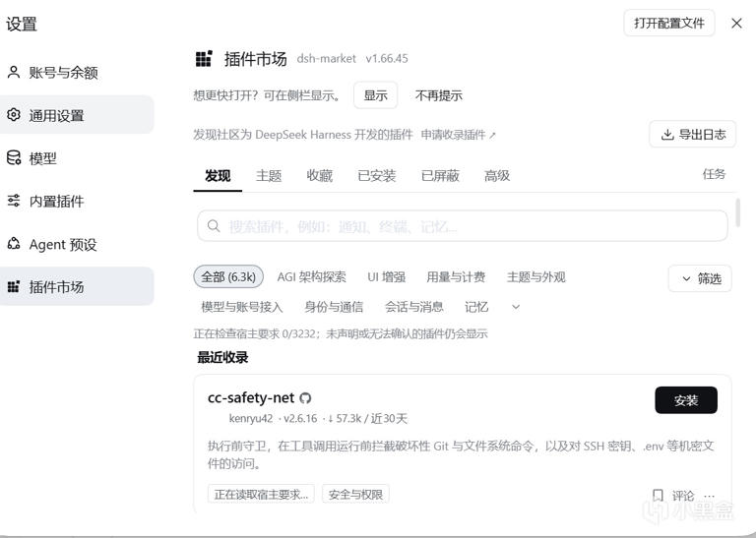Click the 安全与权限 tag

point(355,494)
